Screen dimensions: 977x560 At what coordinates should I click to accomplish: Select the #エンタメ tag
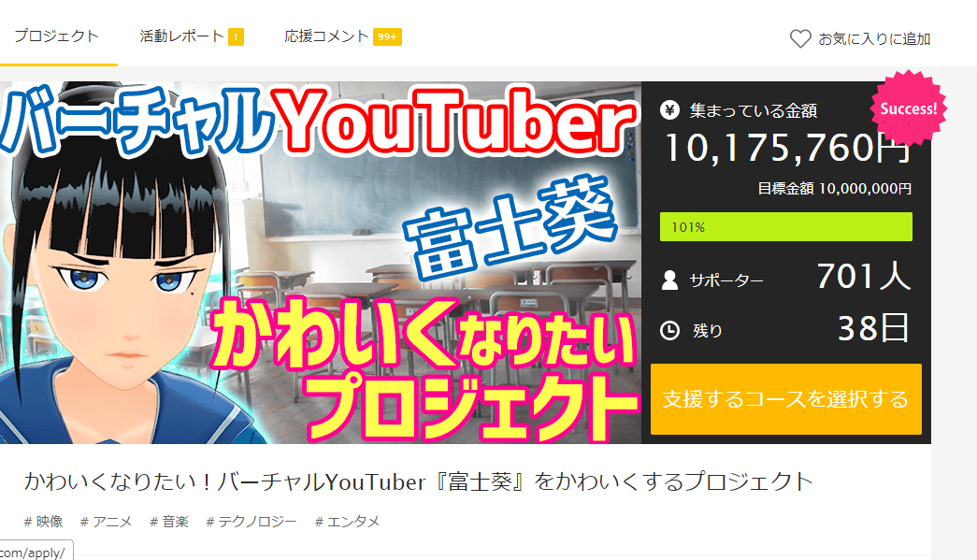pos(347,522)
